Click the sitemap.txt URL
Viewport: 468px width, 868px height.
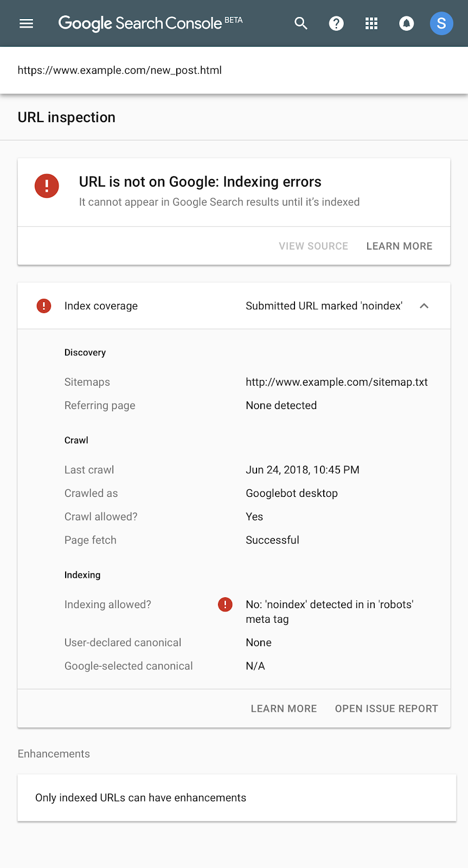point(337,382)
